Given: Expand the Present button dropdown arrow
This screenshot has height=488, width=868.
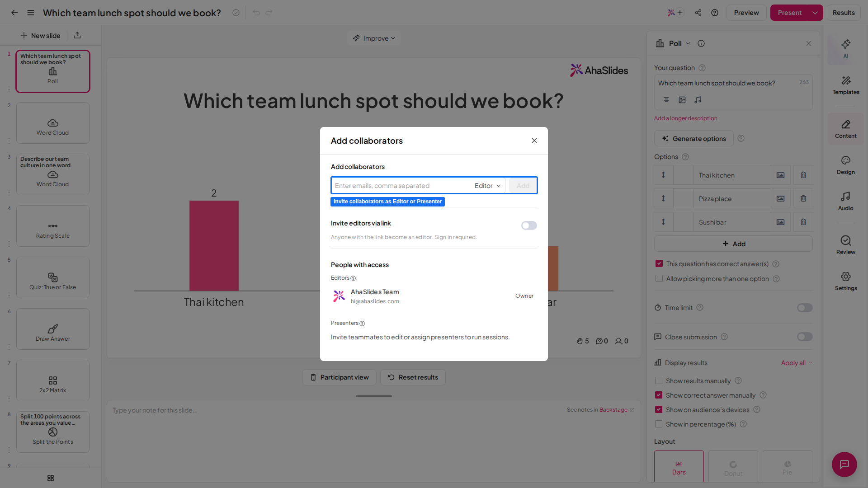Looking at the screenshot, I should [x=815, y=13].
